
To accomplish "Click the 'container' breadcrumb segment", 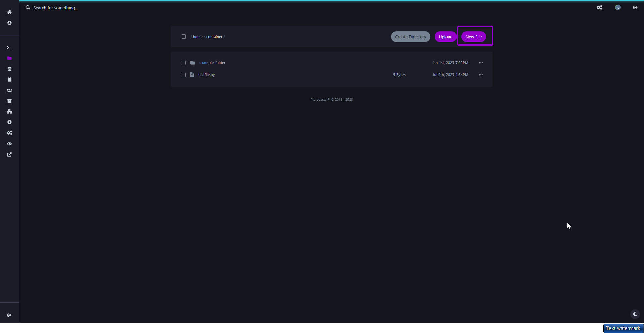I will 214,37.
